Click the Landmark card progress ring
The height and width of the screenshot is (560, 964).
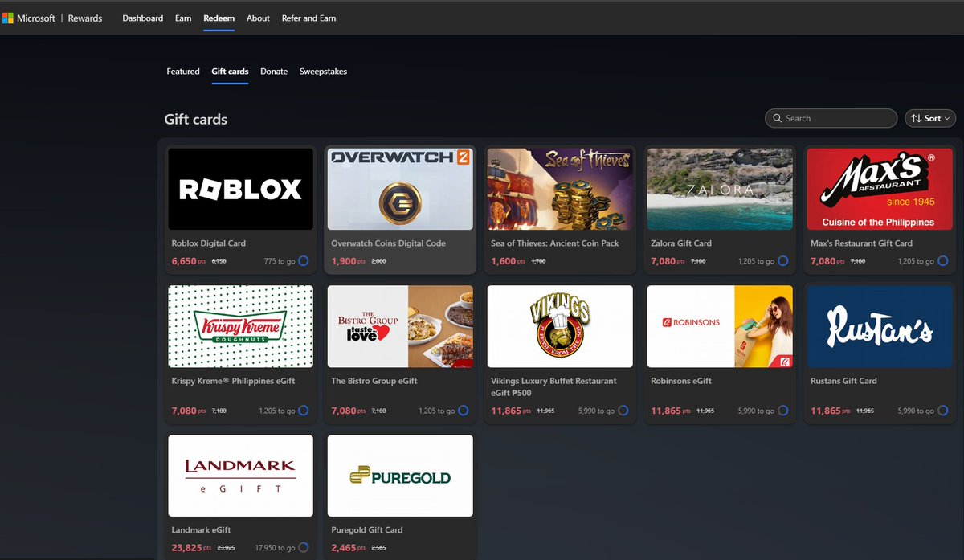coord(303,548)
